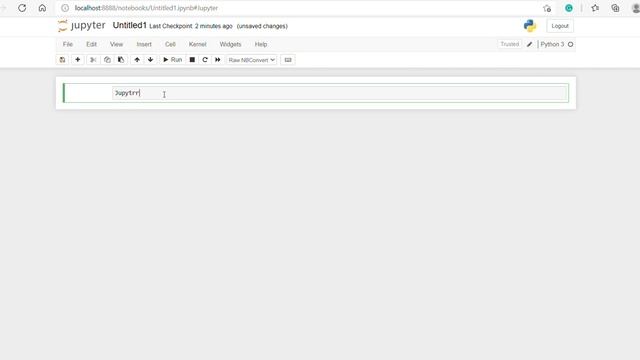Image resolution: width=640 pixels, height=360 pixels.
Task: Go to Jupyter home via logo
Action: [82, 26]
